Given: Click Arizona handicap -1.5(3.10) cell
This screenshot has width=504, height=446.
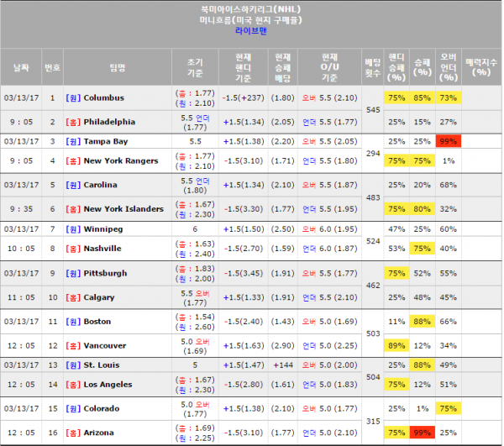Looking at the screenshot, I should (244, 433).
